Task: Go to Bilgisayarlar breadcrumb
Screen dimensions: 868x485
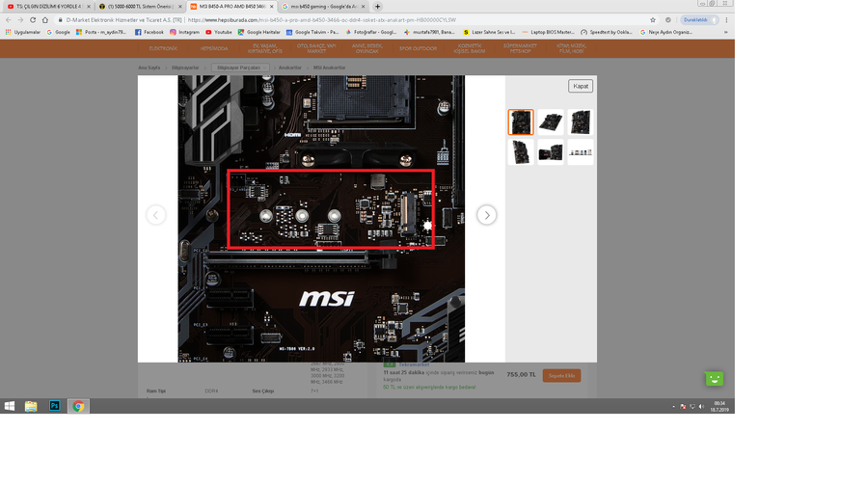Action: coord(185,67)
